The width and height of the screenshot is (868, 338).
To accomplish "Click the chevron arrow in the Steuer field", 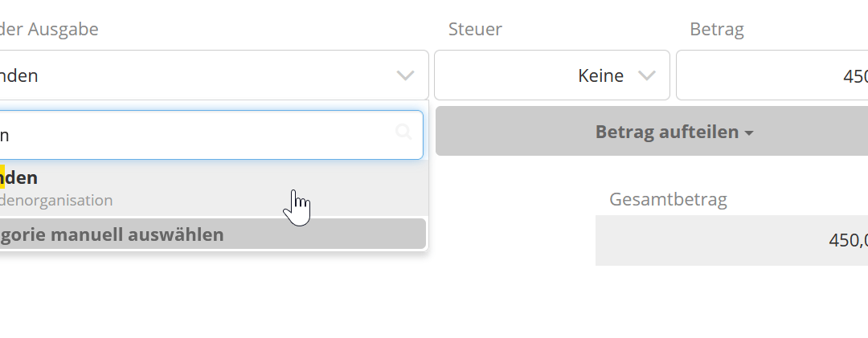I will click(646, 76).
